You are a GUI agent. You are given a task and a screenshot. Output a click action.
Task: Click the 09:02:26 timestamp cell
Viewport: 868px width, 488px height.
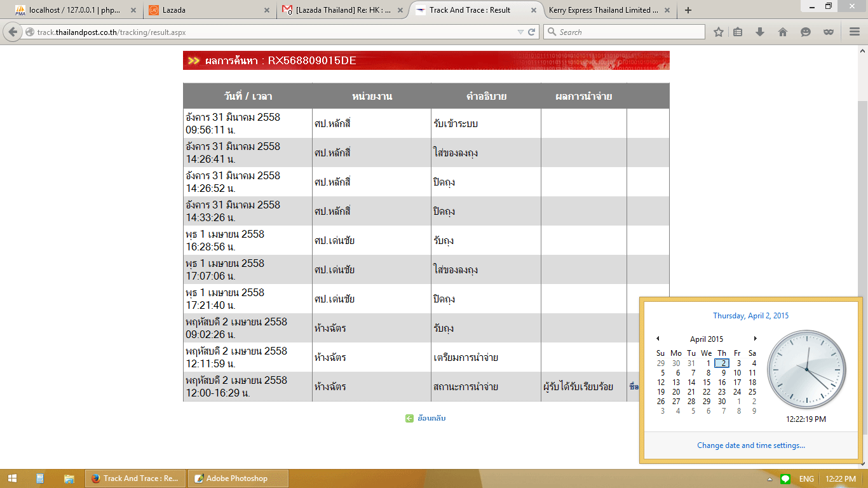click(248, 328)
